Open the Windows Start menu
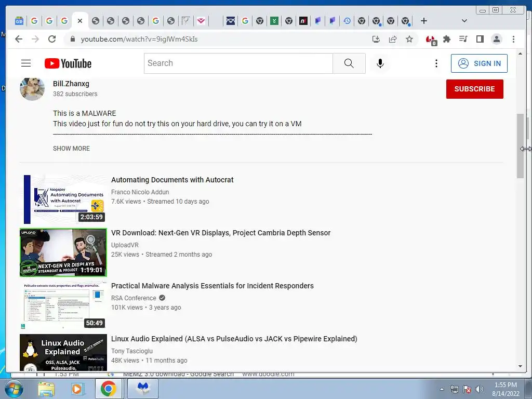 pos(14,389)
